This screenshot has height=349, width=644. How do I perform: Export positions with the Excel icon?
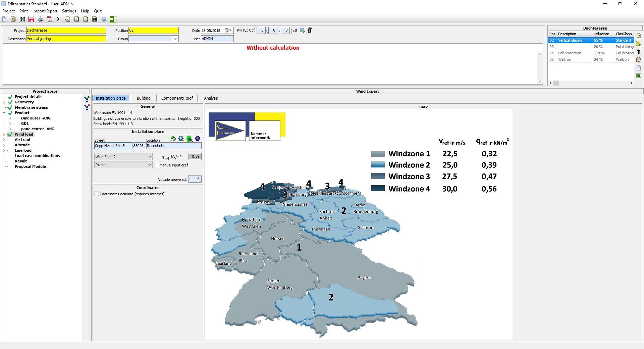(x=639, y=76)
